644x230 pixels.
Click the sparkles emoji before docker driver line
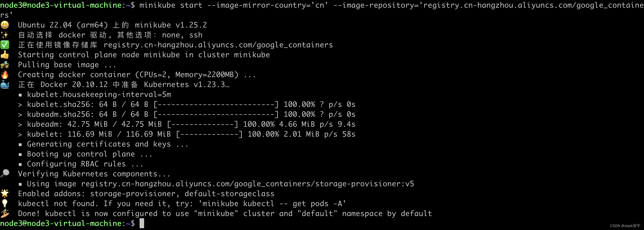(5, 35)
